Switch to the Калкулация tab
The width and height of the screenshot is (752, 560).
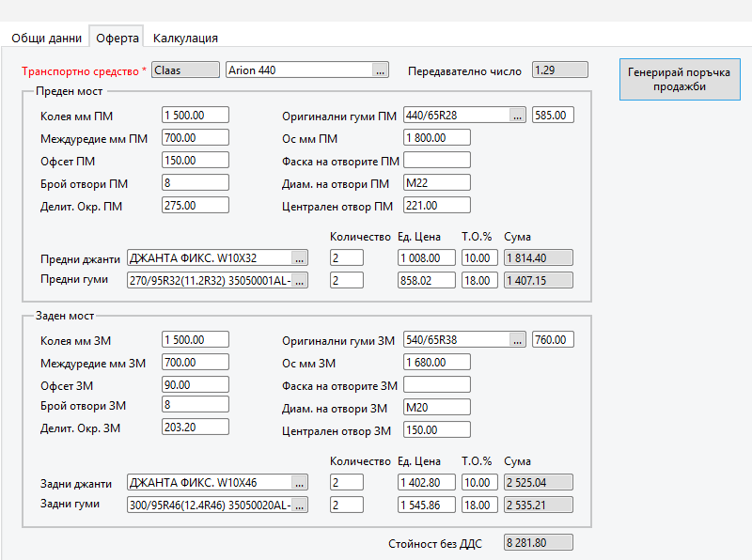point(185,39)
